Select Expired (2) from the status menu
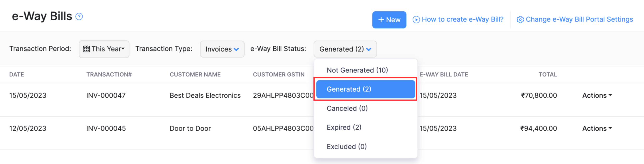Screen dimensions: 644x164 pyautogui.click(x=344, y=127)
